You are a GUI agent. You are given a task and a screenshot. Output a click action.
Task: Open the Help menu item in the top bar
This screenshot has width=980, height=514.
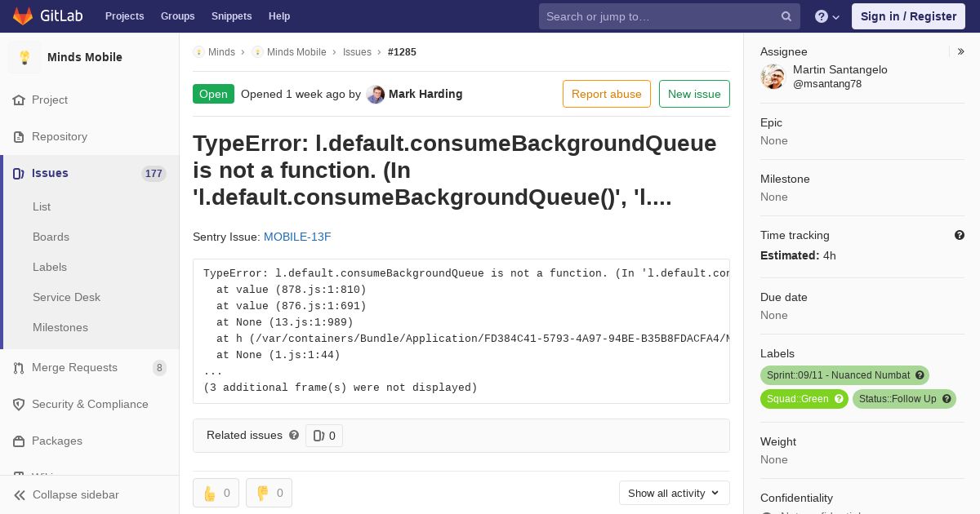pyautogui.click(x=279, y=16)
